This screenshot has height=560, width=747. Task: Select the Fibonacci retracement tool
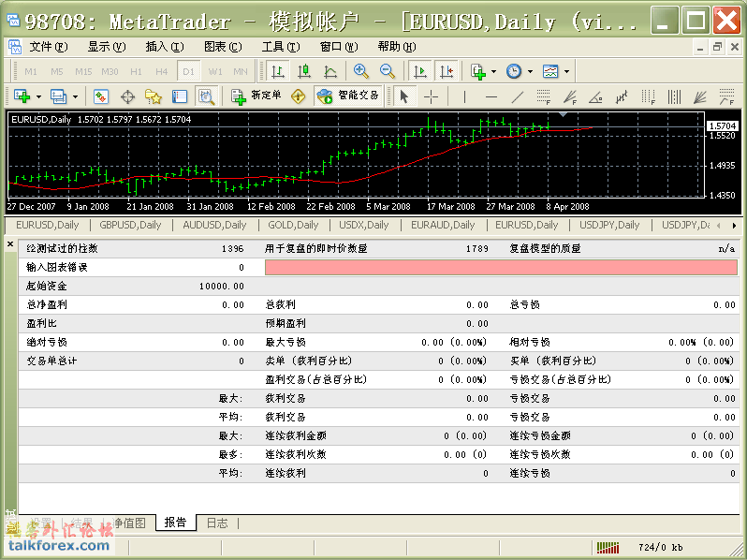click(x=544, y=96)
